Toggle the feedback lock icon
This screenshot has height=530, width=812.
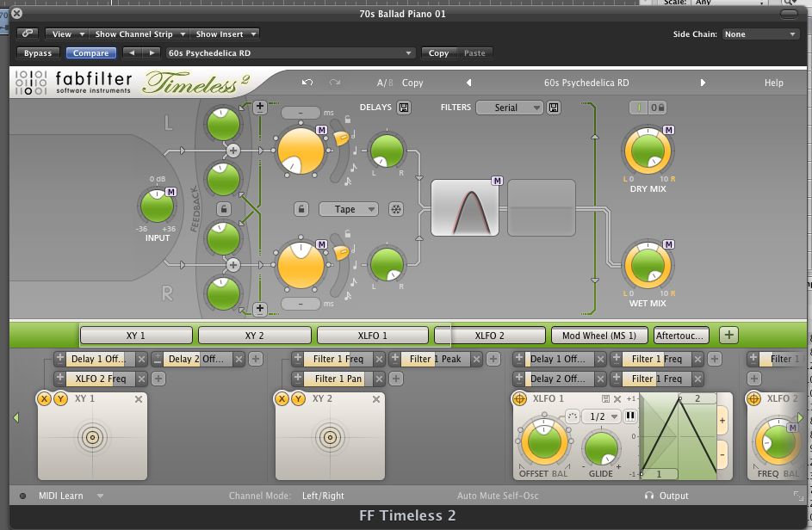tap(223, 209)
